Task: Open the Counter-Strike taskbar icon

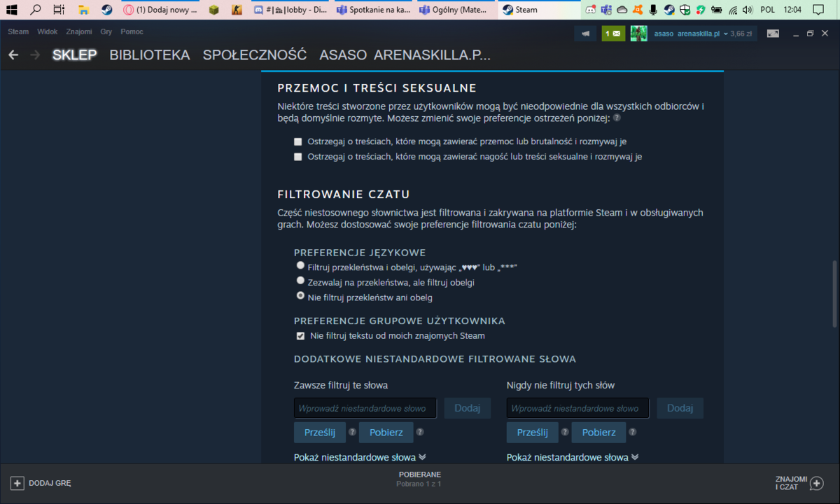Action: tap(237, 10)
